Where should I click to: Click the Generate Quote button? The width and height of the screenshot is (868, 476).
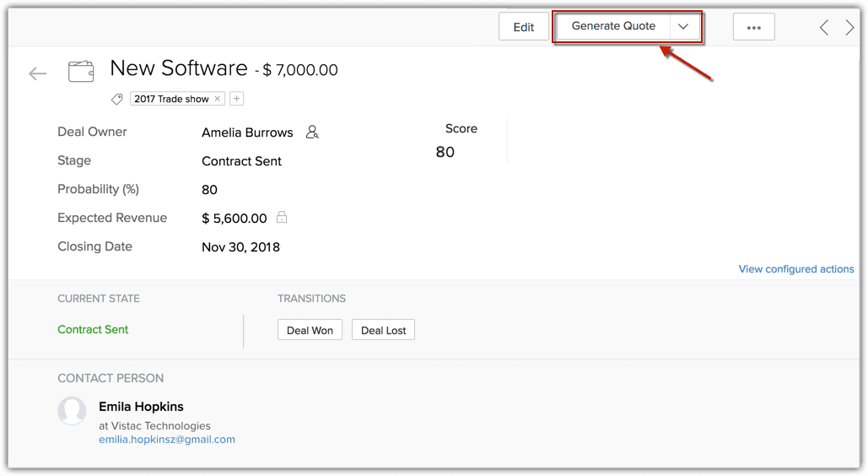click(613, 26)
